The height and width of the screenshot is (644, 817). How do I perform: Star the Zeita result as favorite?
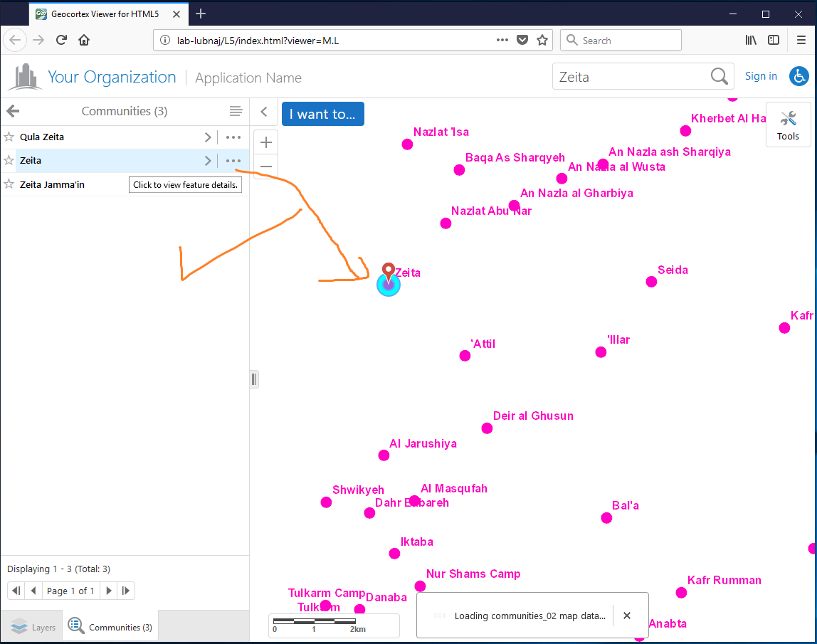[x=9, y=161]
